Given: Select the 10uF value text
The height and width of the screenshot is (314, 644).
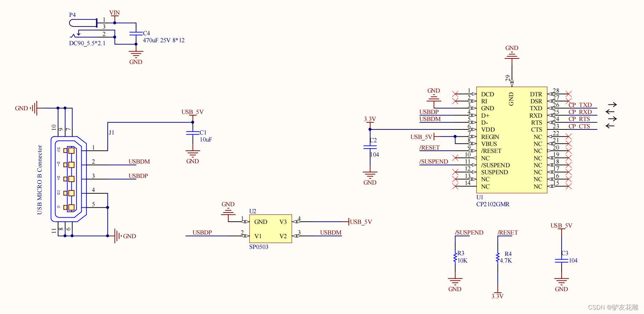Looking at the screenshot, I should click(x=206, y=139).
